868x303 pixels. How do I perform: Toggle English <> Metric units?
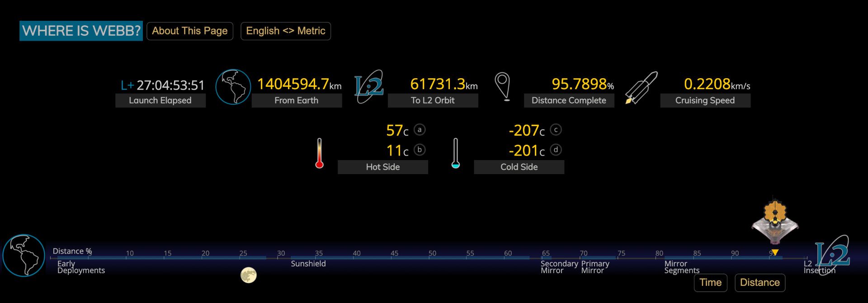coord(286,31)
